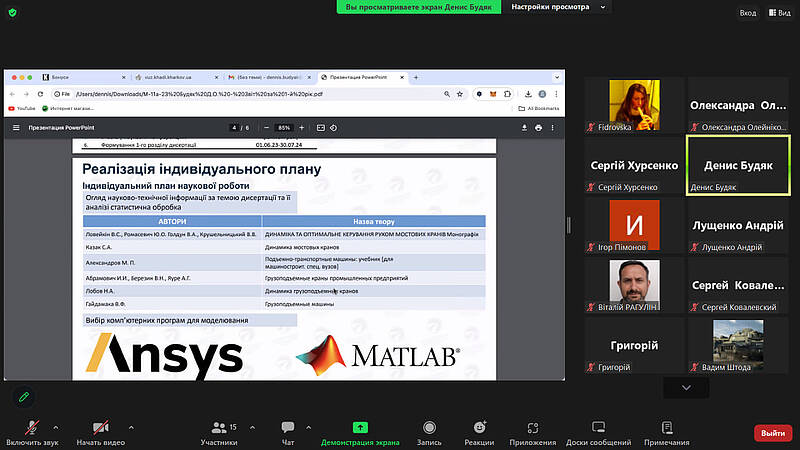Close the Презентация PowerPoint tab

click(402, 78)
